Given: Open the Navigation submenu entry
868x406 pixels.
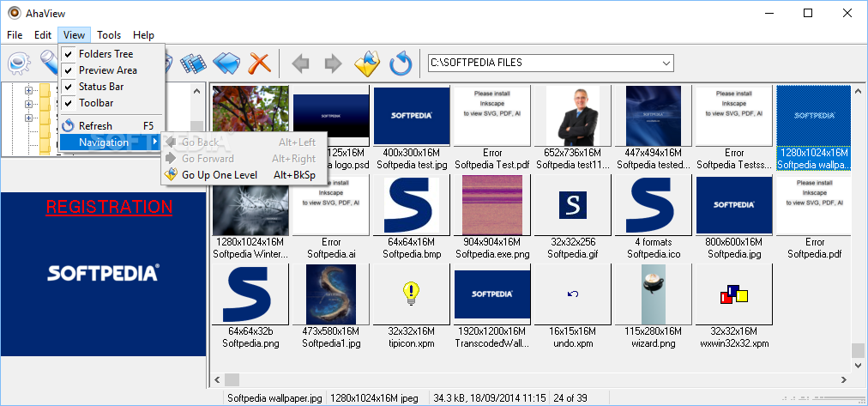Looking at the screenshot, I should click(112, 142).
